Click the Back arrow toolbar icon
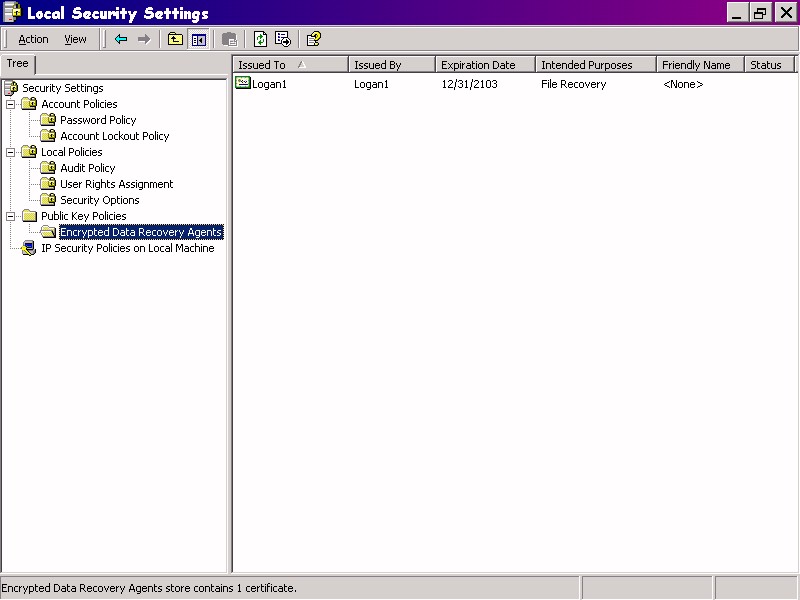800x600 pixels. pos(121,39)
